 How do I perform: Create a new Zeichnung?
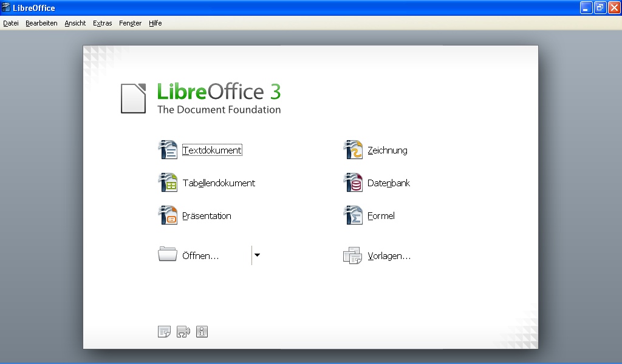point(386,149)
